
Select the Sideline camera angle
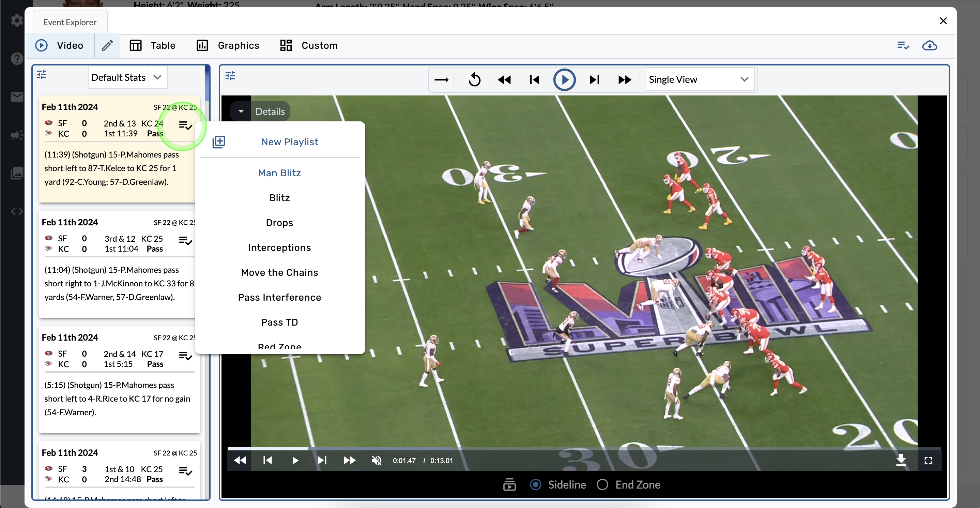point(536,484)
